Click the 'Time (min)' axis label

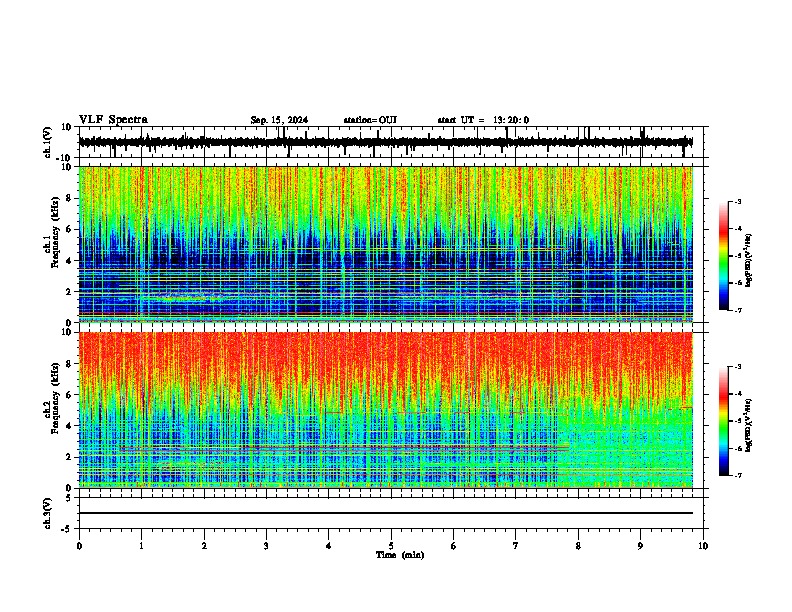click(400, 555)
